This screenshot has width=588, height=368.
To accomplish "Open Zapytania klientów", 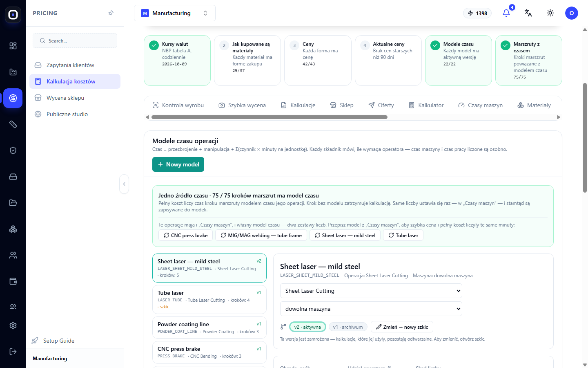I will click(75, 65).
